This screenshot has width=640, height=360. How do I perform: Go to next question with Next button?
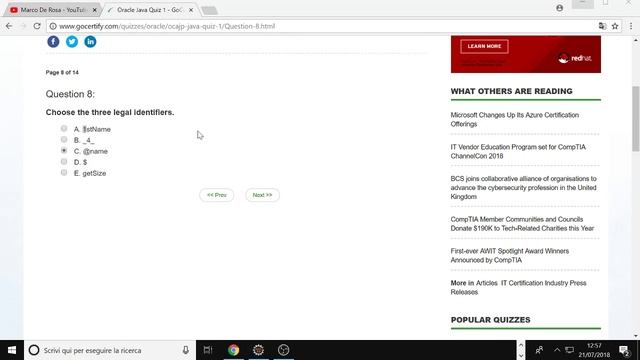(x=262, y=195)
